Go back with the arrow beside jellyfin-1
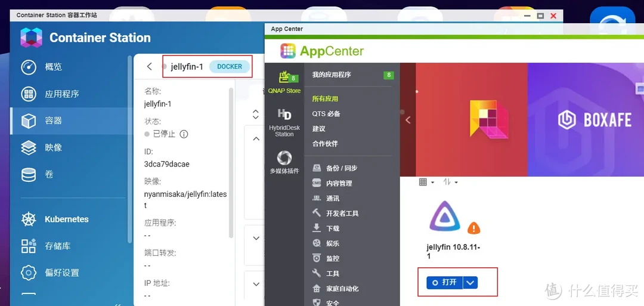Screen dimensions: 644x306 (x=150, y=67)
